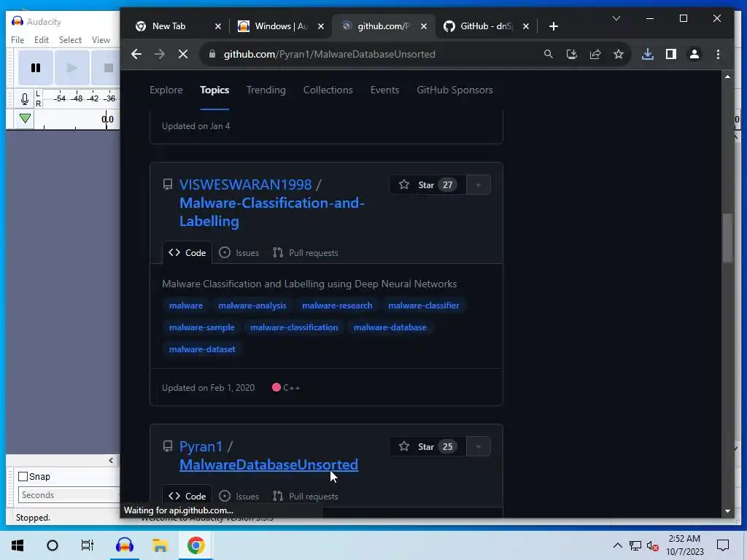Open the Audacity View menu

101,40
